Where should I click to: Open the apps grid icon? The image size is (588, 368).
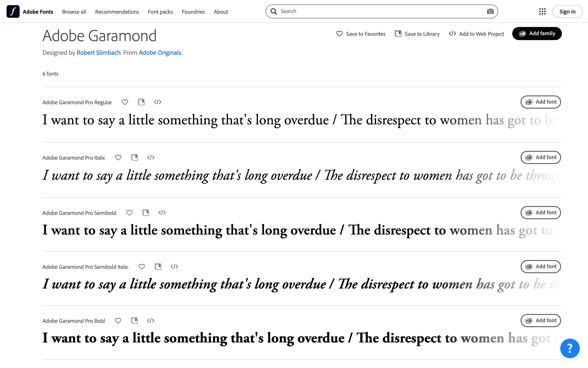pyautogui.click(x=542, y=11)
